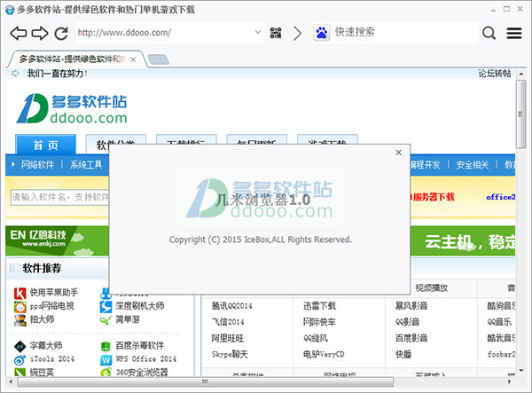This screenshot has width=532, height=393.
Task: Click the horizontal scrollbar right arrow
Action: coord(509,381)
